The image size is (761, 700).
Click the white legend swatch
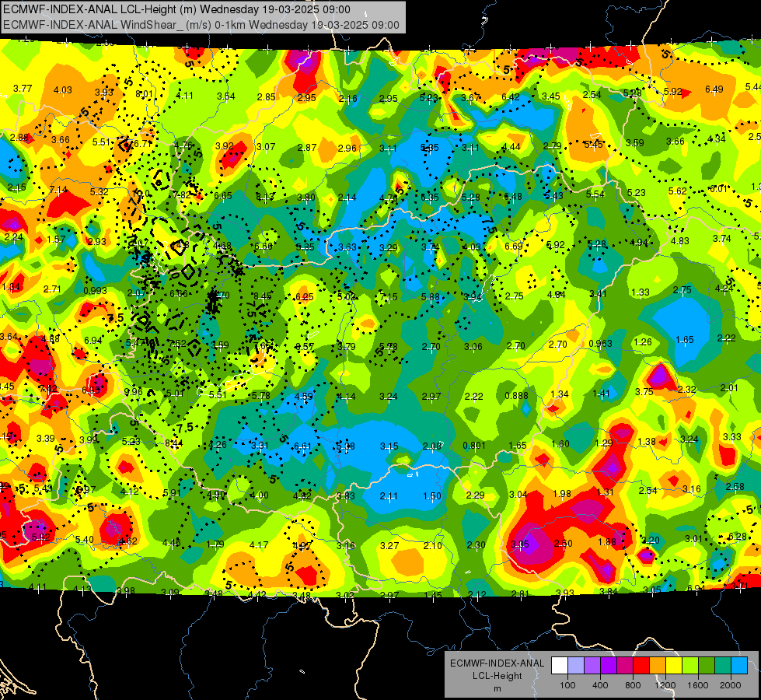coord(559,666)
